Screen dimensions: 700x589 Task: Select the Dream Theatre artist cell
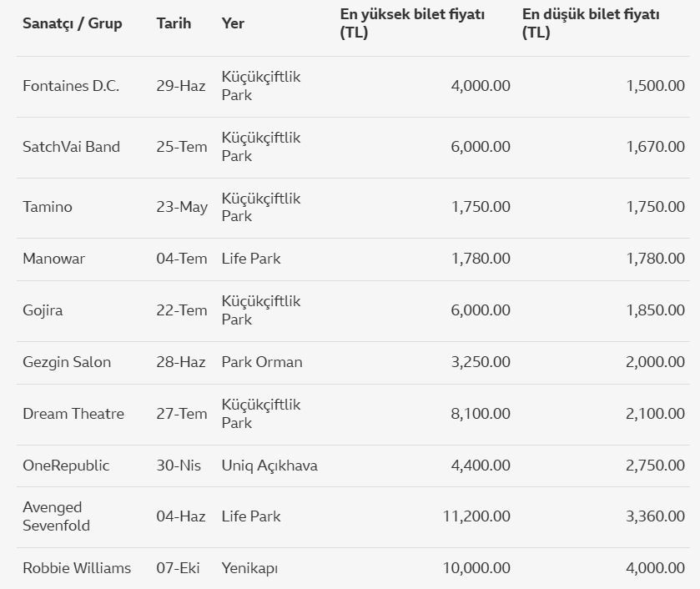(73, 414)
